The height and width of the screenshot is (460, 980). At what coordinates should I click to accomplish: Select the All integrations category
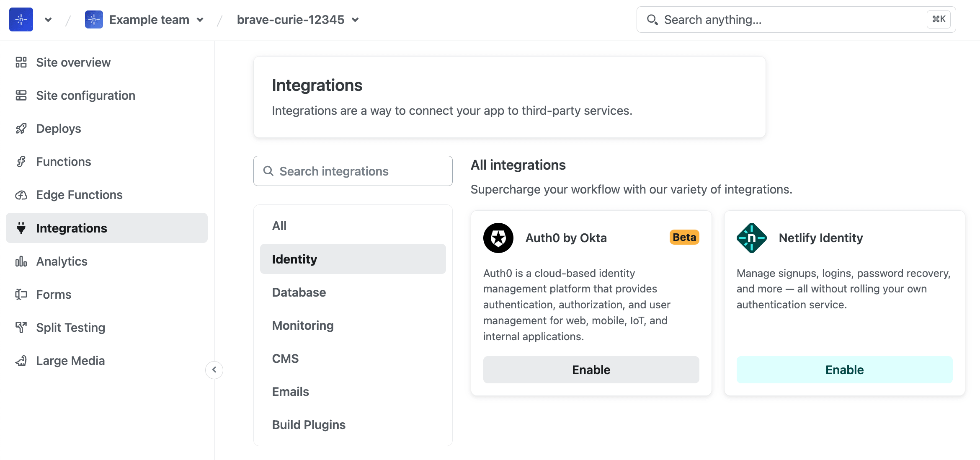[x=279, y=226]
